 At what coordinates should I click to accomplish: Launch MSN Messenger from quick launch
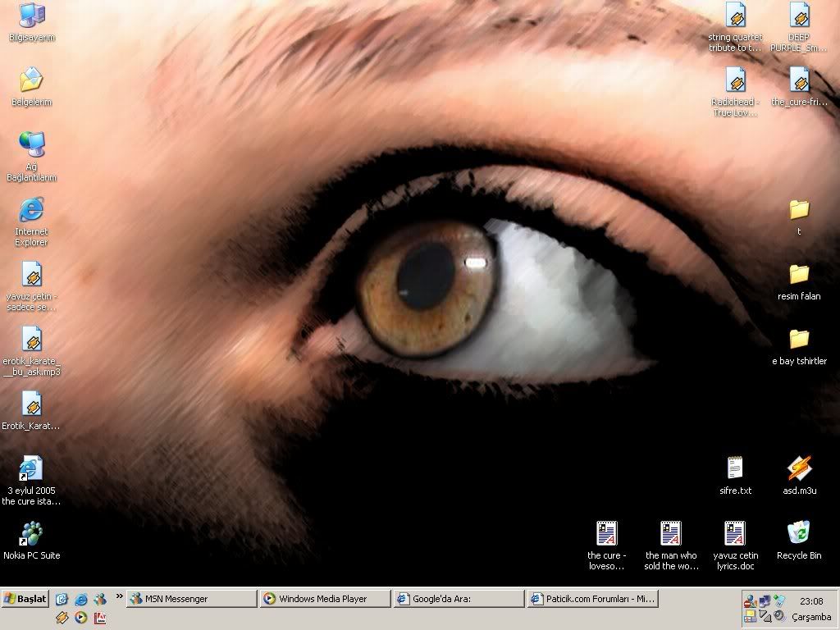100,599
